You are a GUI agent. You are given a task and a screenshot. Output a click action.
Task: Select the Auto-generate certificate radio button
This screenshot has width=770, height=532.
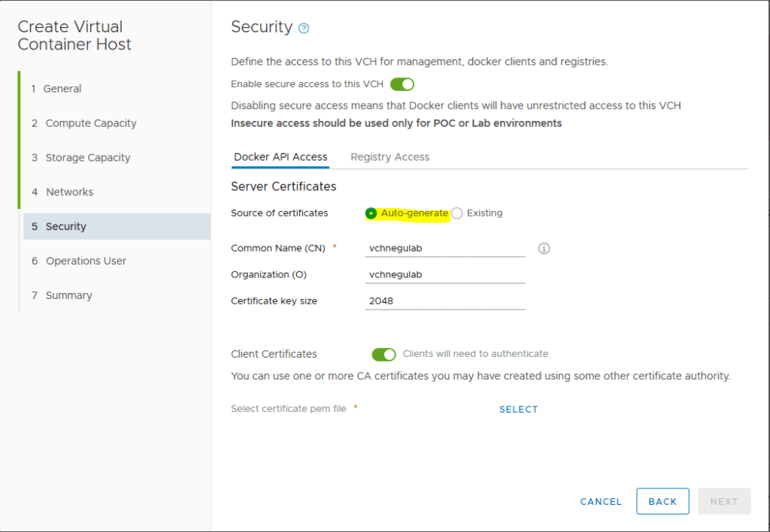tap(371, 213)
